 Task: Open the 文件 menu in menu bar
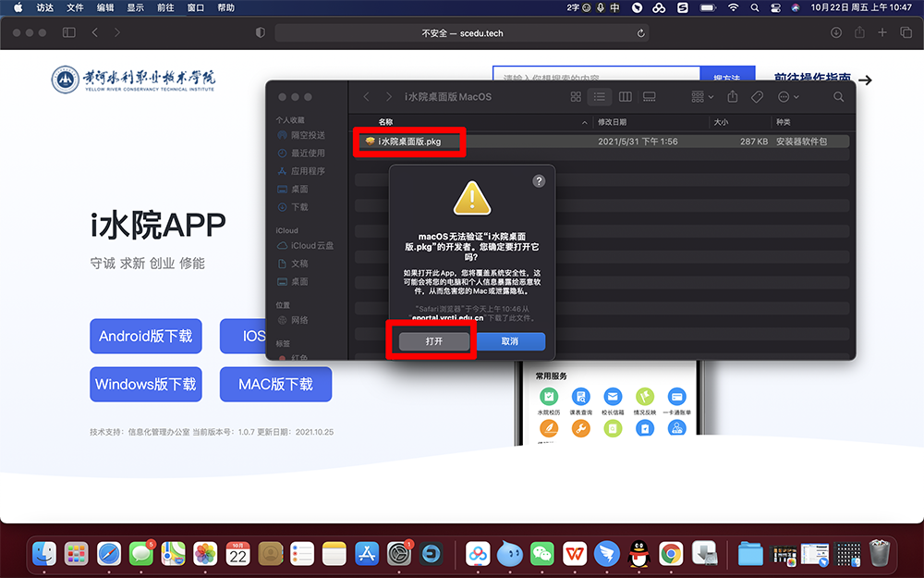75,7
